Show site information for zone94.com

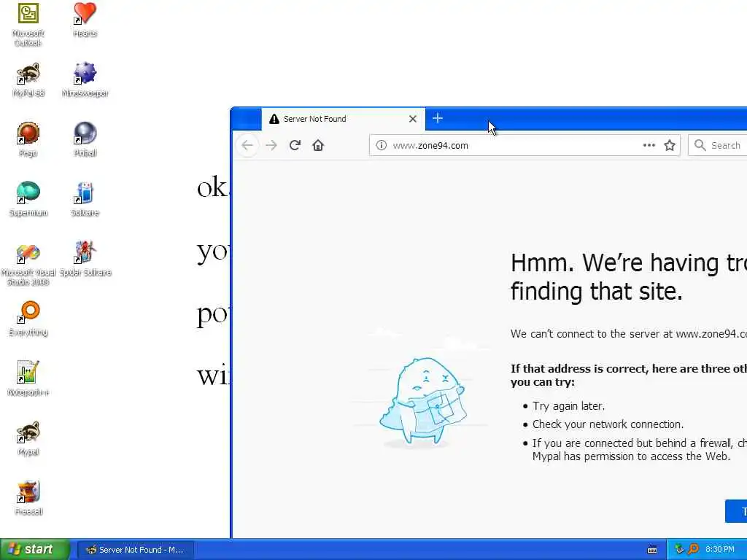(381, 145)
